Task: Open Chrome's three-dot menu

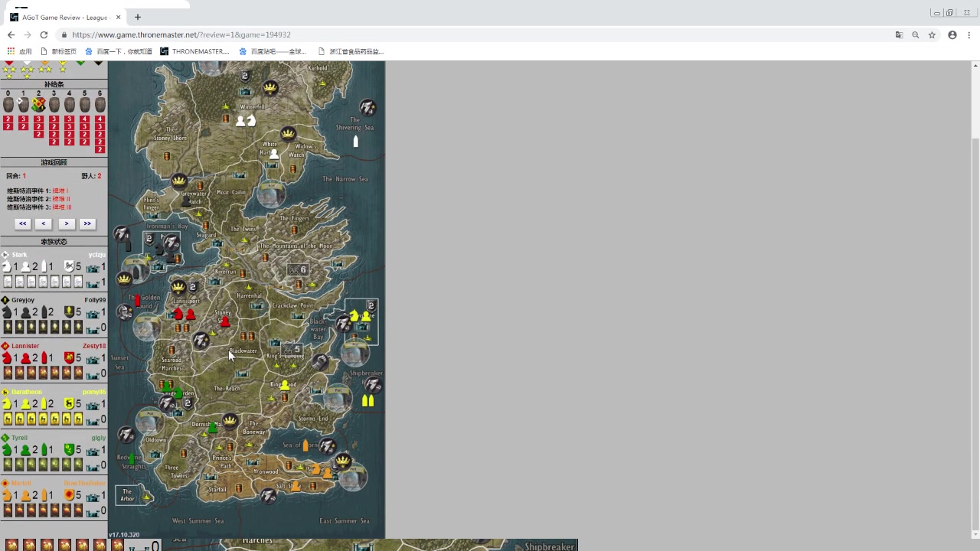Action: click(969, 35)
